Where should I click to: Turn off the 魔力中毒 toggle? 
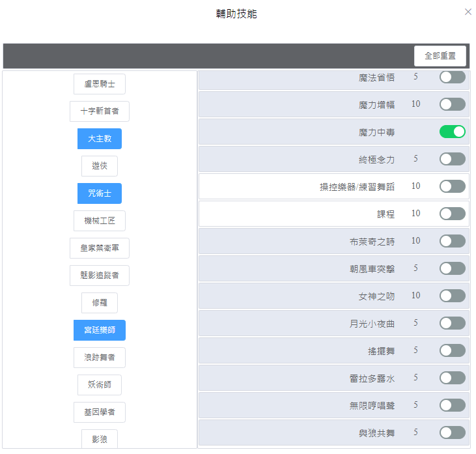(453, 132)
